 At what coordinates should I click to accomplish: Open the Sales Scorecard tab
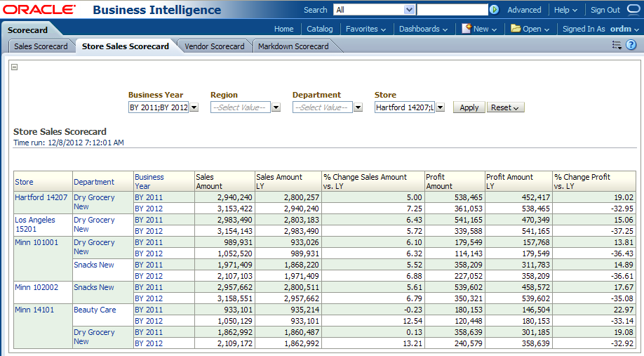(x=41, y=46)
